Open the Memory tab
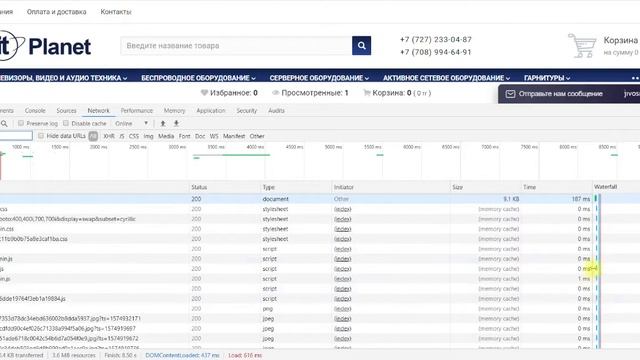Image resolution: width=640 pixels, height=360 pixels. tap(174, 111)
